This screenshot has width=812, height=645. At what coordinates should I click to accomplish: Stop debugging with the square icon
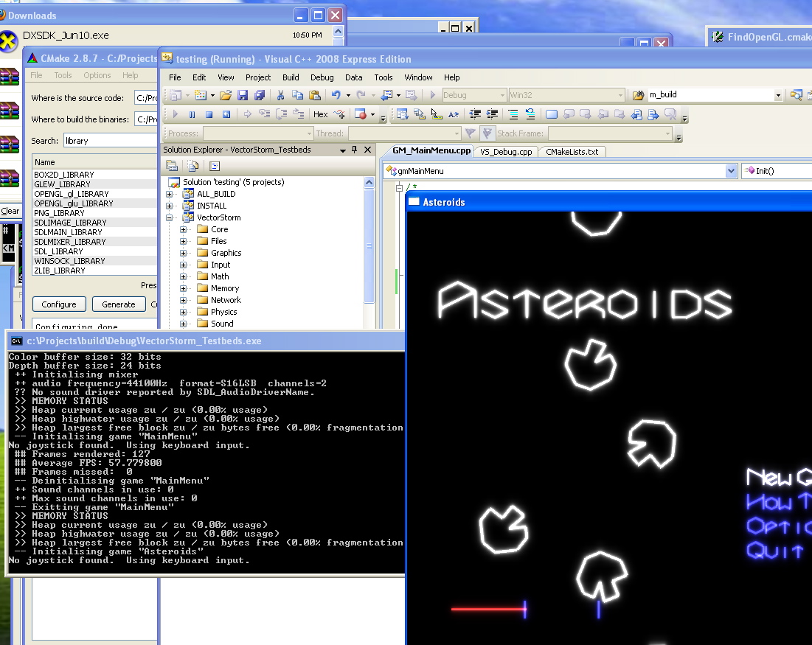click(x=209, y=114)
